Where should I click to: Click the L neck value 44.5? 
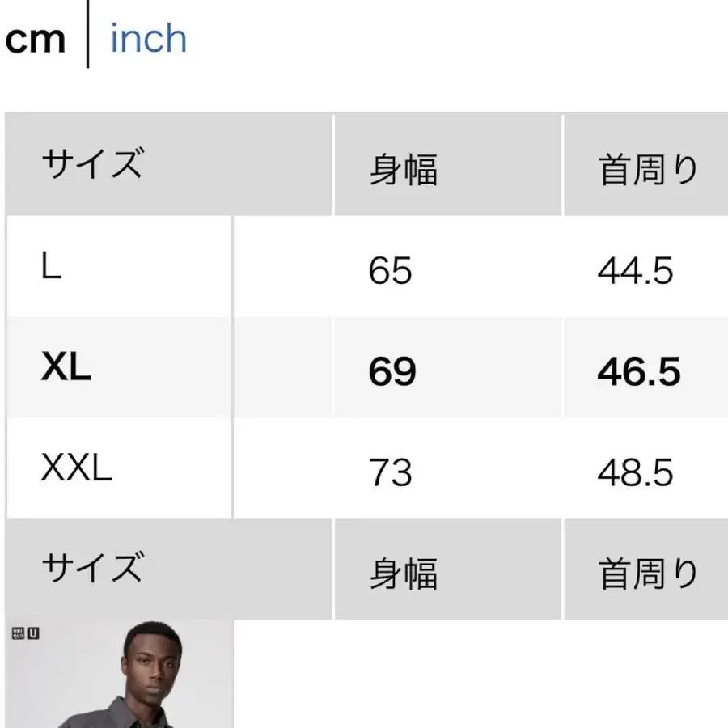pos(635,271)
